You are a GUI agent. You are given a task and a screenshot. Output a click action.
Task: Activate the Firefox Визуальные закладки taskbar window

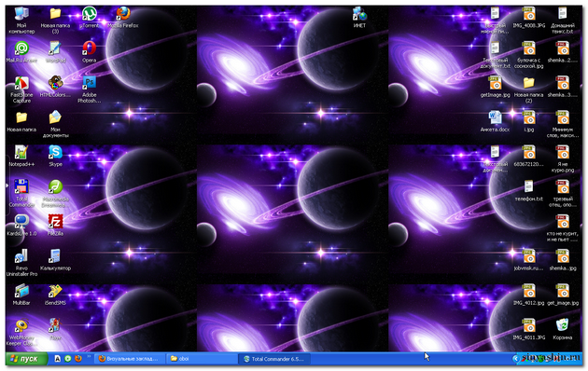(x=129, y=359)
